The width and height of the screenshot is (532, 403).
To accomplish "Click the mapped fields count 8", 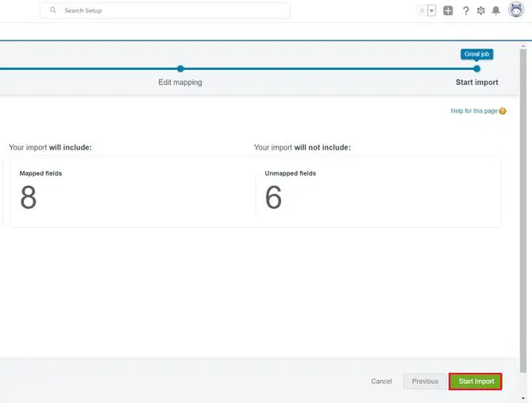I will [28, 197].
